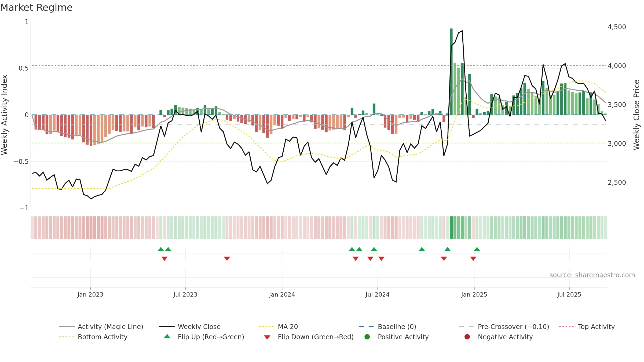Click the 3,000 price axis tick
Image resolution: width=644 pixels, height=362 pixels.
617,143
